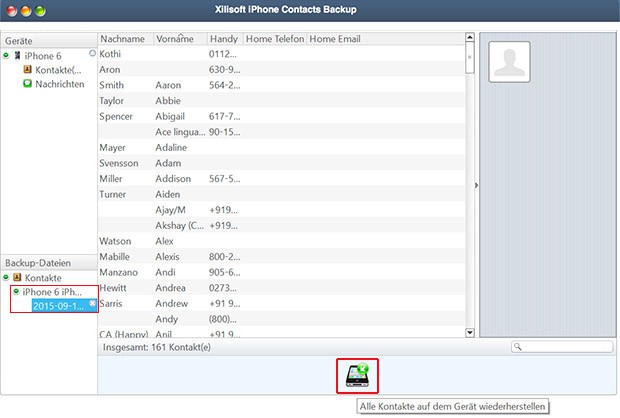Close window with red title bar button

pyautogui.click(x=12, y=11)
